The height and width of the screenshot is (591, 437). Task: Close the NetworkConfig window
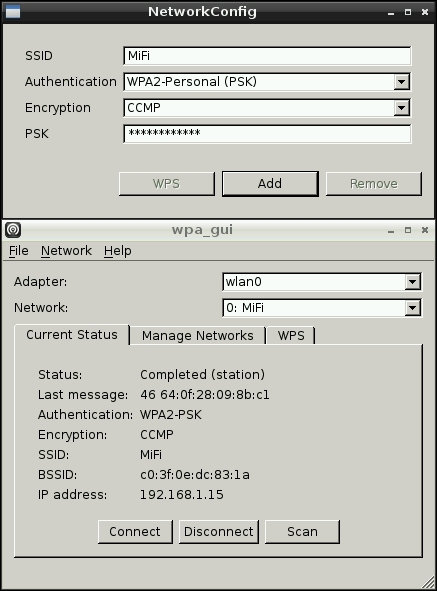click(x=425, y=12)
